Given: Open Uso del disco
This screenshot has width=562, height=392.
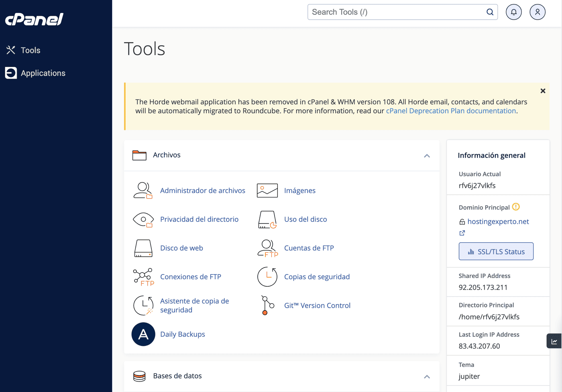Looking at the screenshot, I should pyautogui.click(x=305, y=219).
